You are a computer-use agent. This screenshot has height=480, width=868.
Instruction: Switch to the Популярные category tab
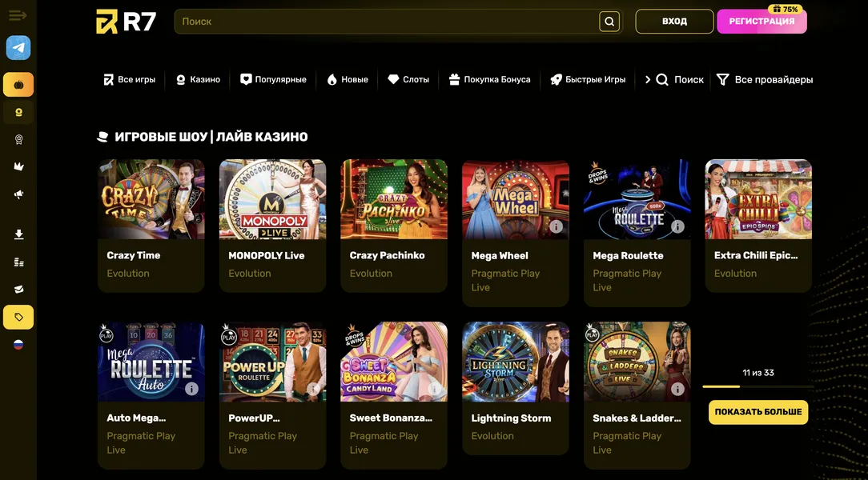click(x=273, y=80)
